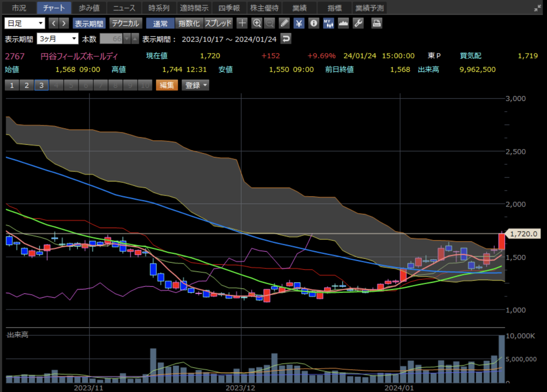Click the printer icon

pyautogui.click(x=377, y=23)
